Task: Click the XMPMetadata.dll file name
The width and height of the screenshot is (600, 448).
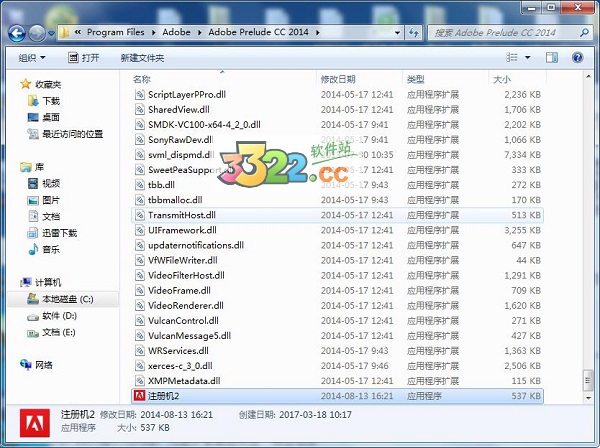Action: pyautogui.click(x=184, y=381)
